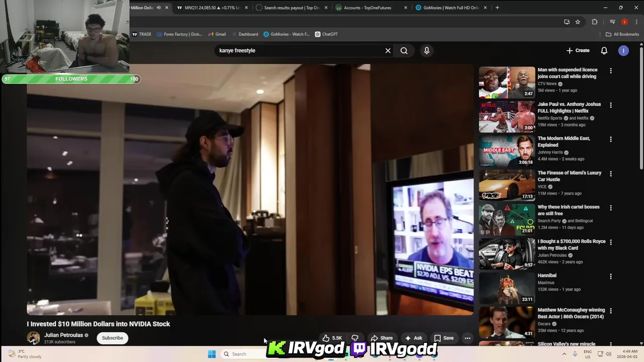Open the Windows Start menu
Viewport: 644px width, 362px height.
pos(212,354)
